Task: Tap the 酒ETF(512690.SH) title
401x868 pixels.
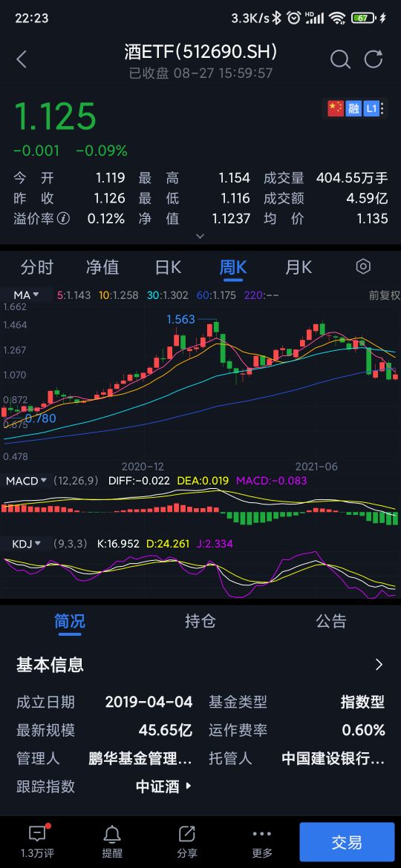Action: tap(200, 52)
